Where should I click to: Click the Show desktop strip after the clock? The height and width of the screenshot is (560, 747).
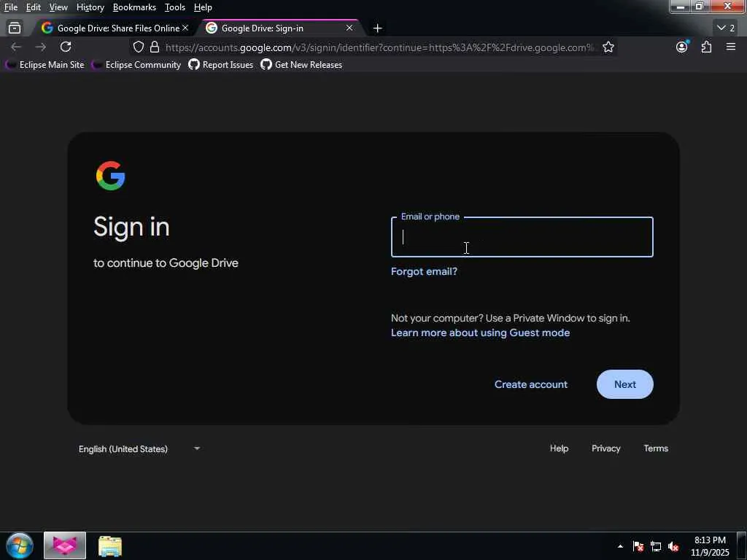742,545
